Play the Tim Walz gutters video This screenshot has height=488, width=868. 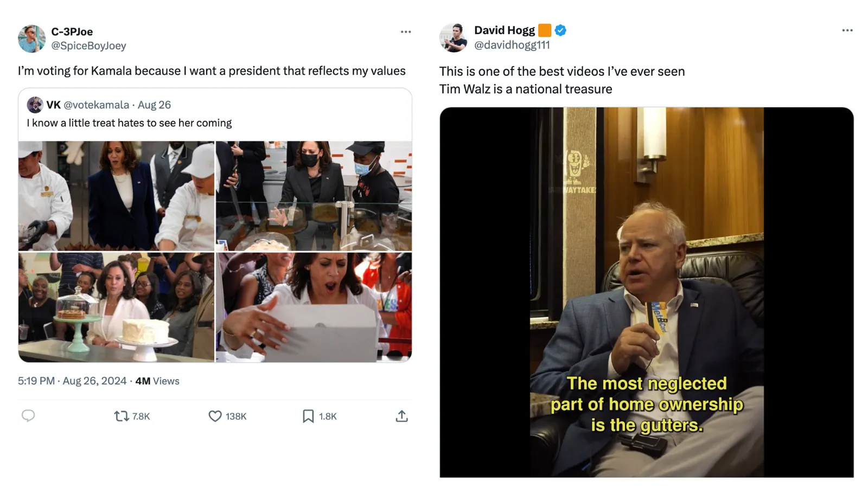click(x=646, y=292)
